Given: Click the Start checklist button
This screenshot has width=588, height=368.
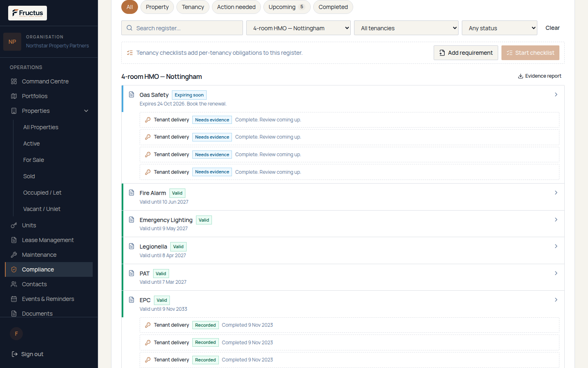Looking at the screenshot, I should 530,53.
